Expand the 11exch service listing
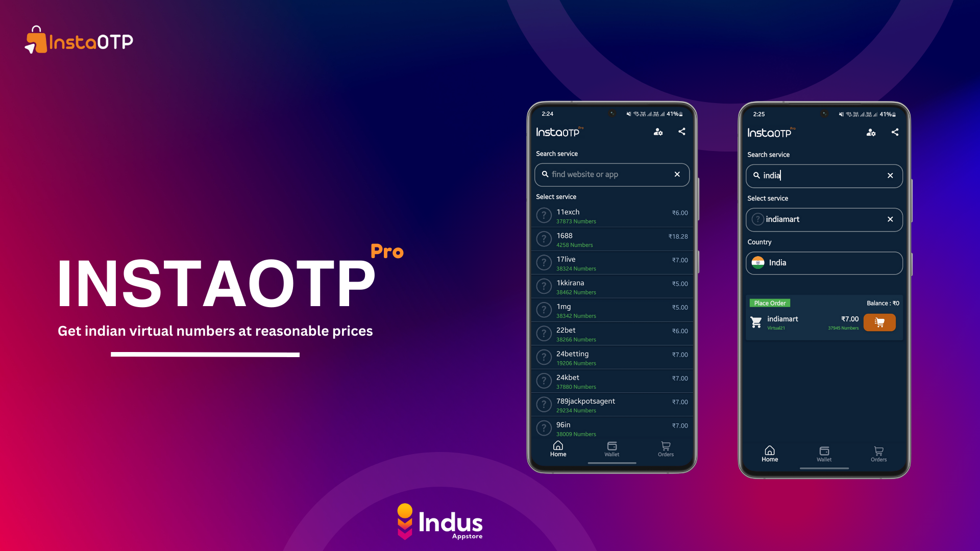The height and width of the screenshot is (551, 980). tap(612, 215)
